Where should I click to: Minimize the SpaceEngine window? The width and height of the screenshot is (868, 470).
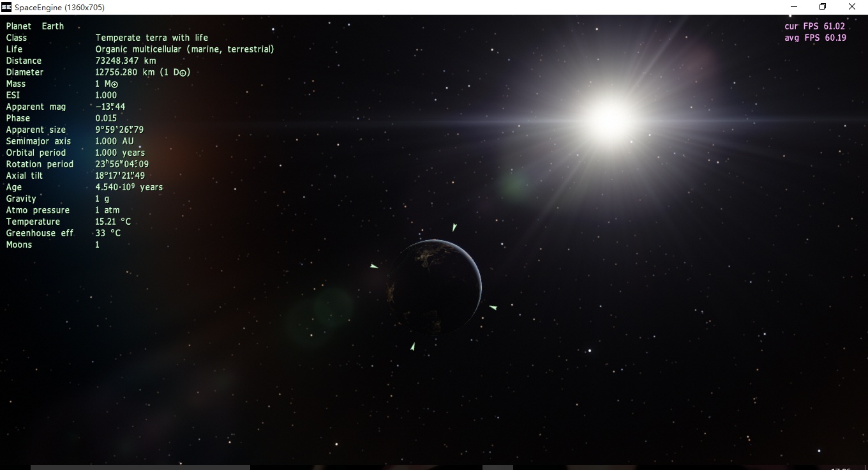(794, 7)
